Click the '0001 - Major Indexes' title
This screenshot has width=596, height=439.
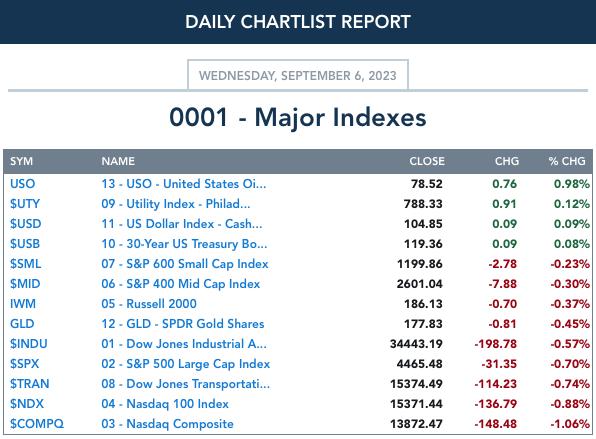pos(298,117)
